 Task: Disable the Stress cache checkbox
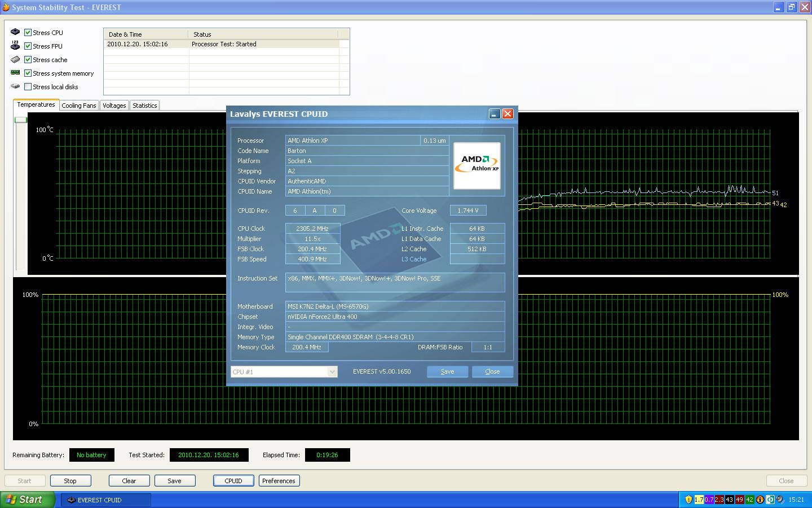coord(28,59)
